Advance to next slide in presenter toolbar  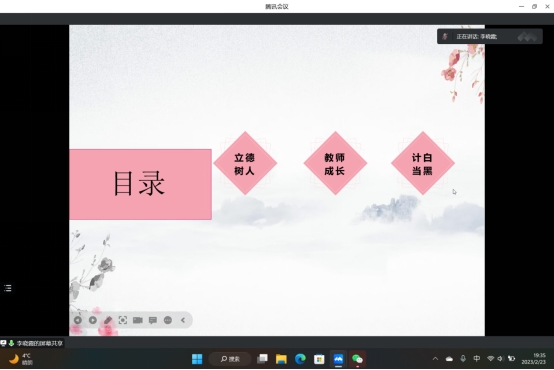[93, 320]
